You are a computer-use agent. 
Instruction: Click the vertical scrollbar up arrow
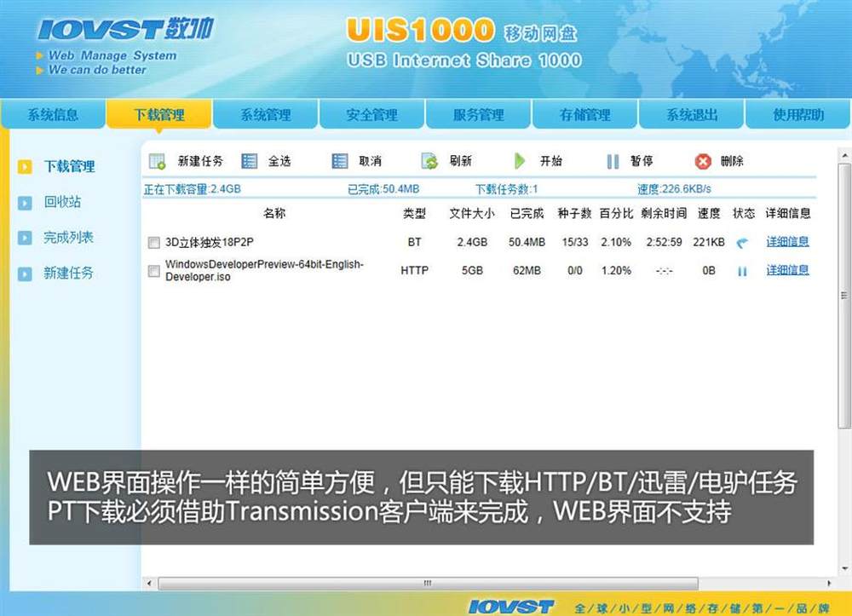[x=844, y=156]
